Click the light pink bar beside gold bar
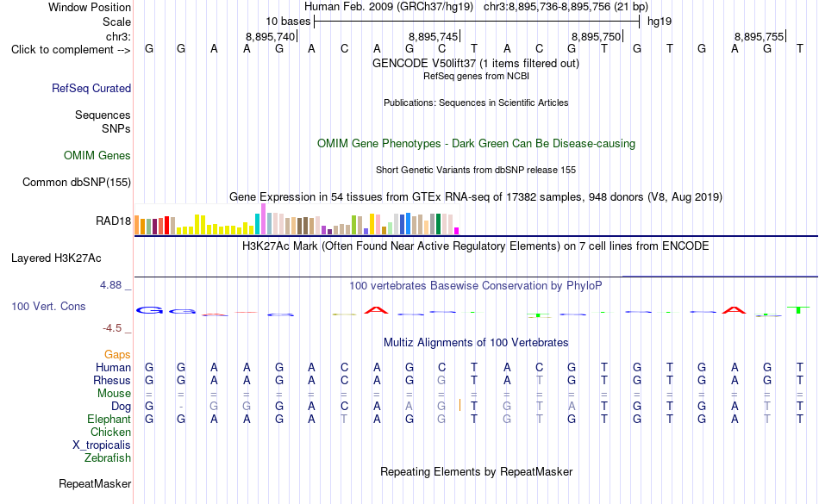This screenshot has height=504, width=819. 378,224
